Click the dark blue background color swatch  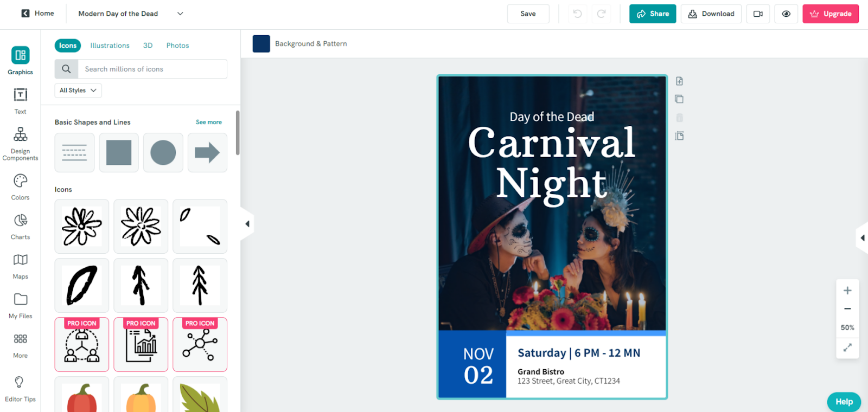pos(261,44)
